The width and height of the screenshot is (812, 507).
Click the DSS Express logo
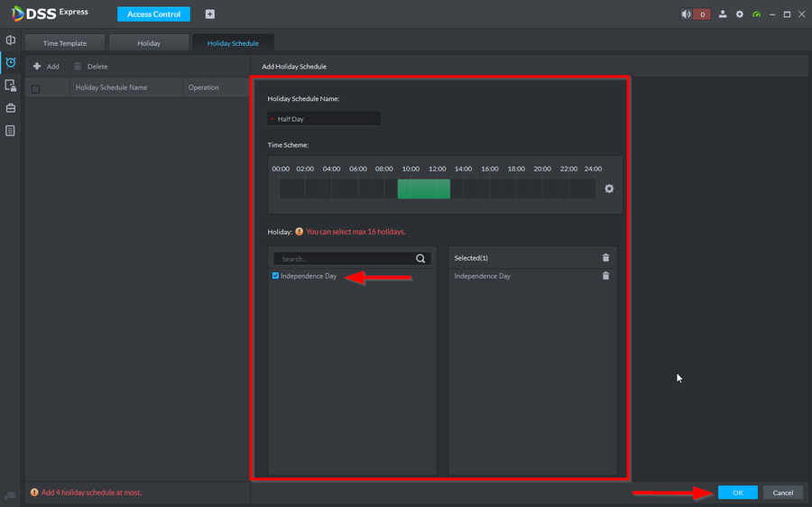[x=50, y=14]
